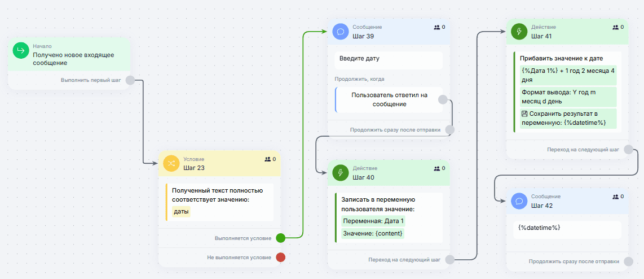Select the 'Шаг 42' message title
Image resolution: width=644 pixels, height=279 pixels.
[x=542, y=206]
